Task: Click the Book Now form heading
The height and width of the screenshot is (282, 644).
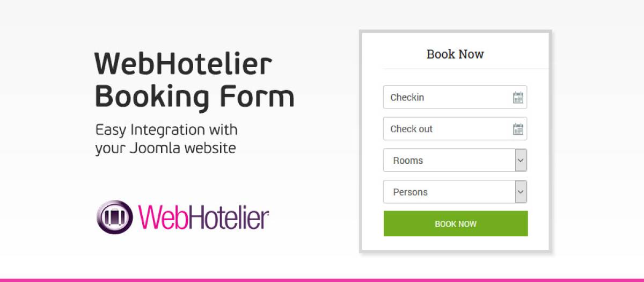Action: (455, 54)
